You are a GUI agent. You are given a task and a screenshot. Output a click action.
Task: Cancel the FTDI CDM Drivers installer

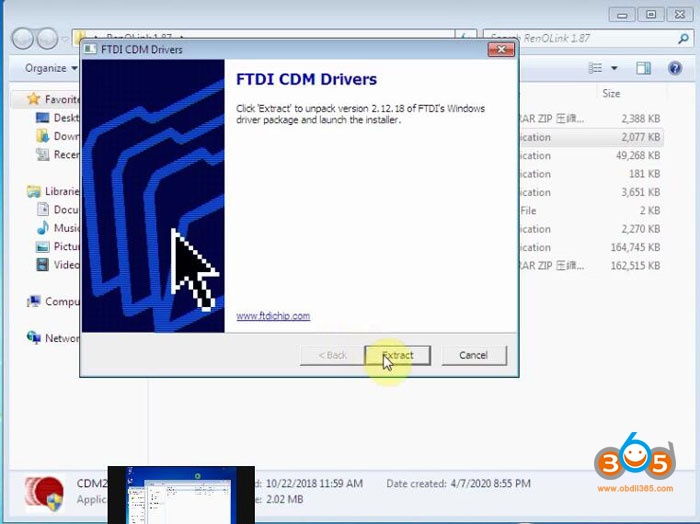[474, 355]
